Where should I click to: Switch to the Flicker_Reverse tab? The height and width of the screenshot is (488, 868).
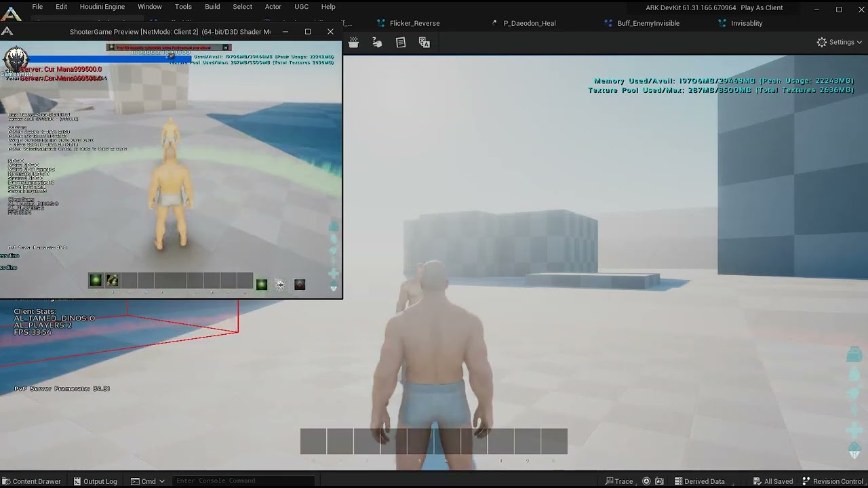[x=414, y=23]
